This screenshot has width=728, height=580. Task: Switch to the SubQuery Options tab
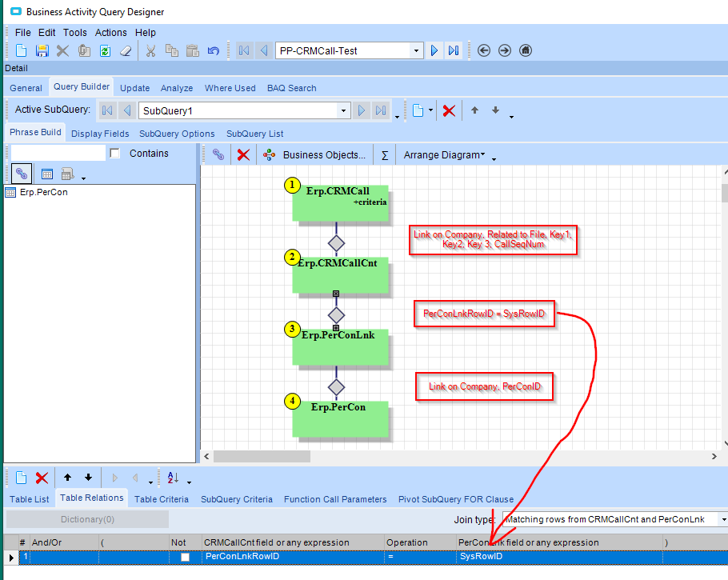pos(177,134)
